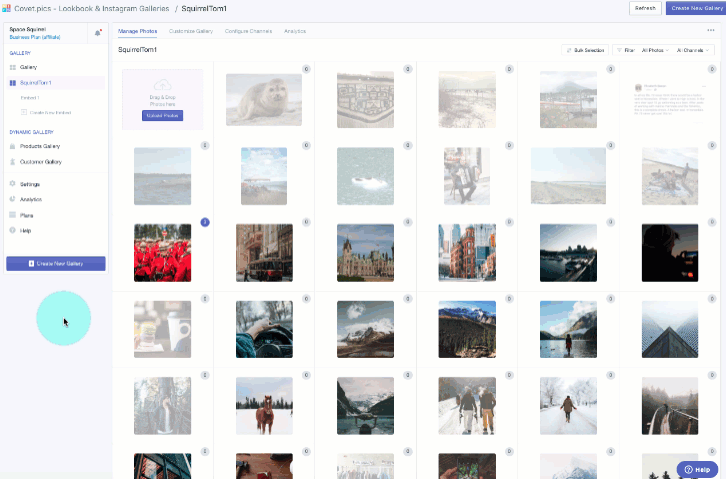Click the count badge on brown horse photo
The height and width of the screenshot is (479, 726).
[306, 375]
